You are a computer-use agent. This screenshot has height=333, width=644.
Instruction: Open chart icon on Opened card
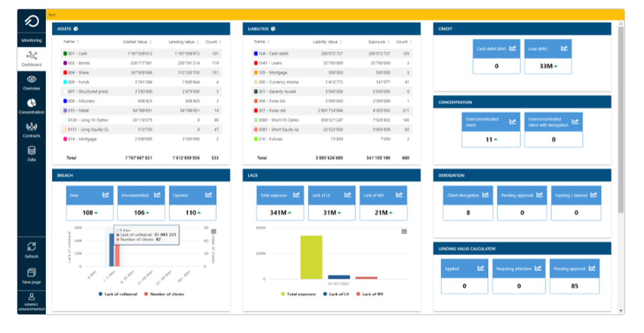click(209, 195)
